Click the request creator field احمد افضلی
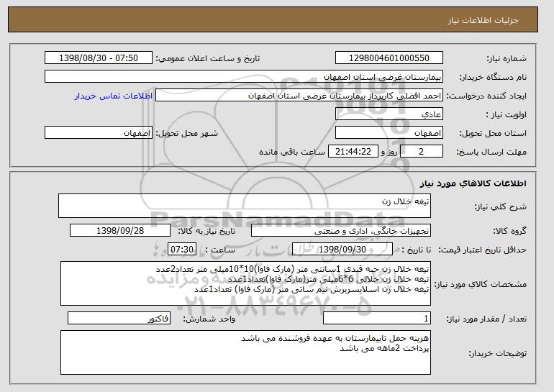The image size is (554, 392). 299,96
